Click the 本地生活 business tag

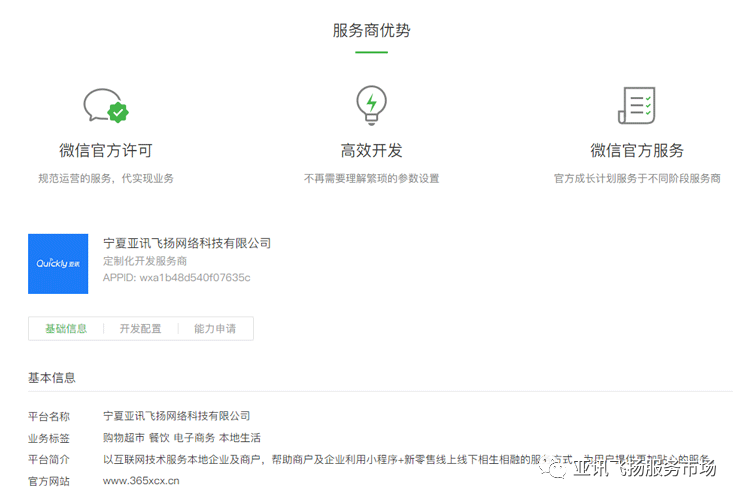240,438
